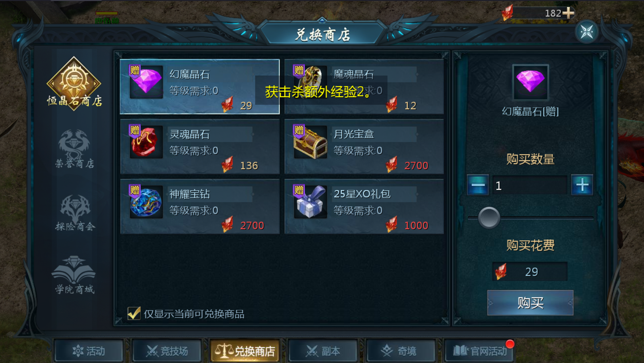Toggle 仅显示当前可兑换商品 checkbox
This screenshot has height=363, width=644.
click(x=134, y=313)
